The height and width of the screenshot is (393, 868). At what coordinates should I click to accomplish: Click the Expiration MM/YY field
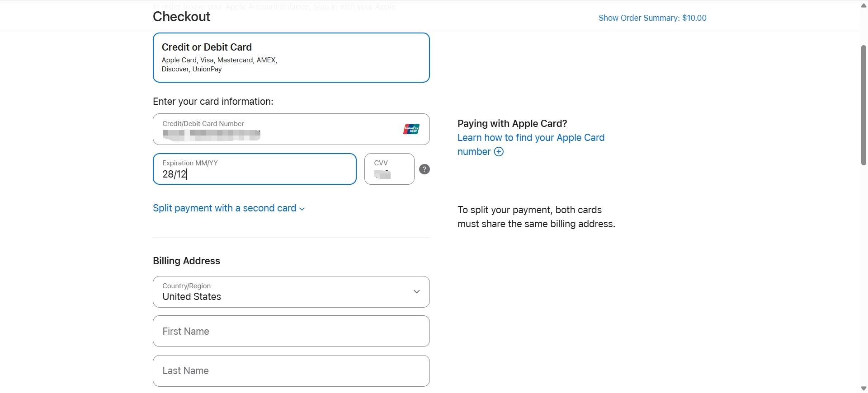(255, 169)
